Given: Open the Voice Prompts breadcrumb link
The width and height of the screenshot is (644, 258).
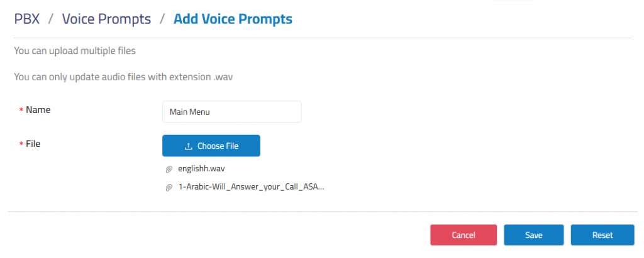Looking at the screenshot, I should coord(106,19).
